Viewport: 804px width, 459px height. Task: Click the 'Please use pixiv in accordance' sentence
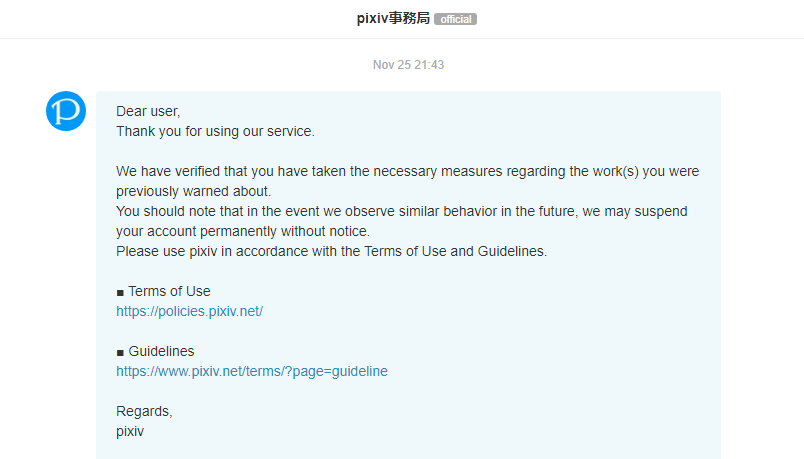(331, 251)
